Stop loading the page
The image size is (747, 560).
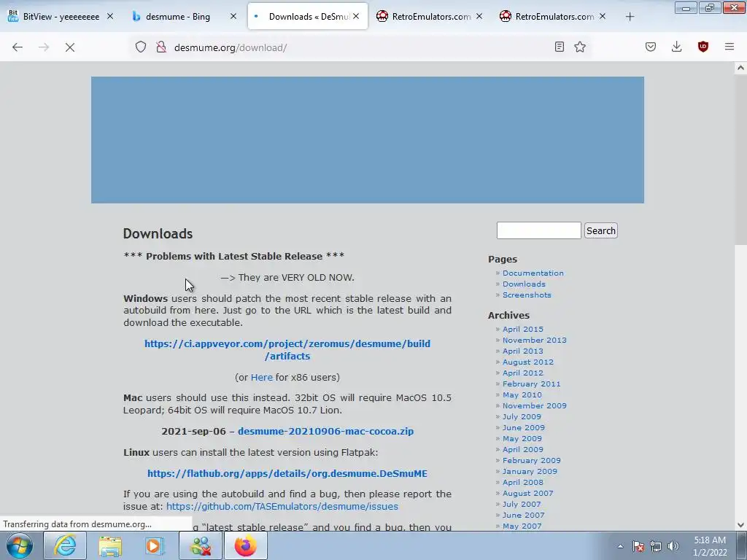pyautogui.click(x=70, y=47)
